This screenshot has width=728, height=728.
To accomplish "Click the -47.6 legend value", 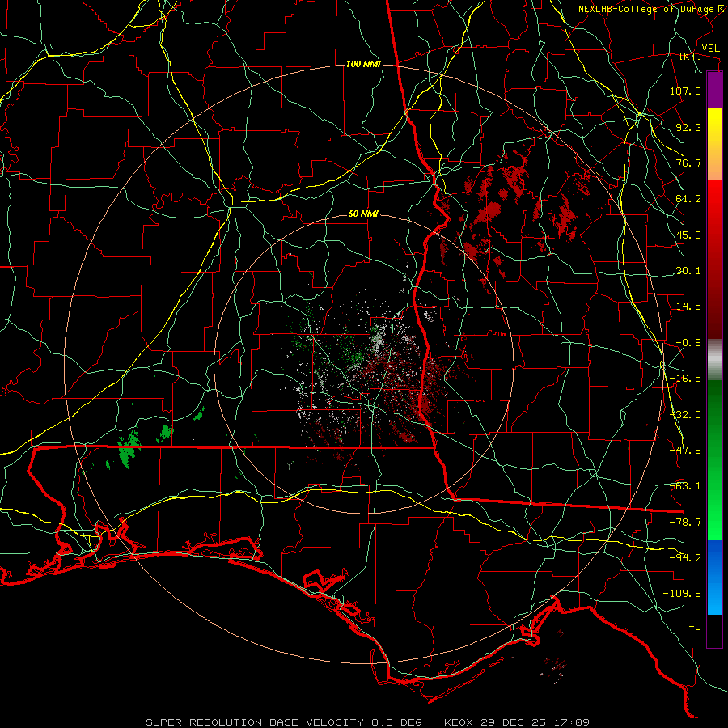I will pyautogui.click(x=685, y=451).
